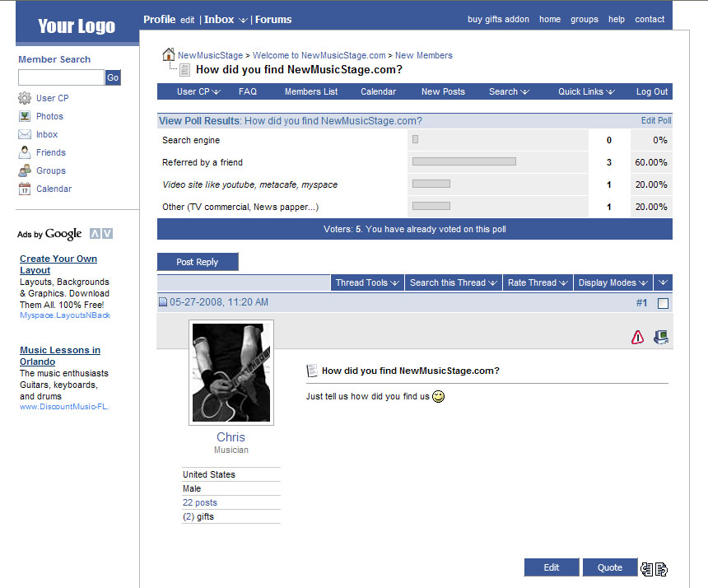Open Members List in the navbar
708x588 pixels.
(x=311, y=91)
